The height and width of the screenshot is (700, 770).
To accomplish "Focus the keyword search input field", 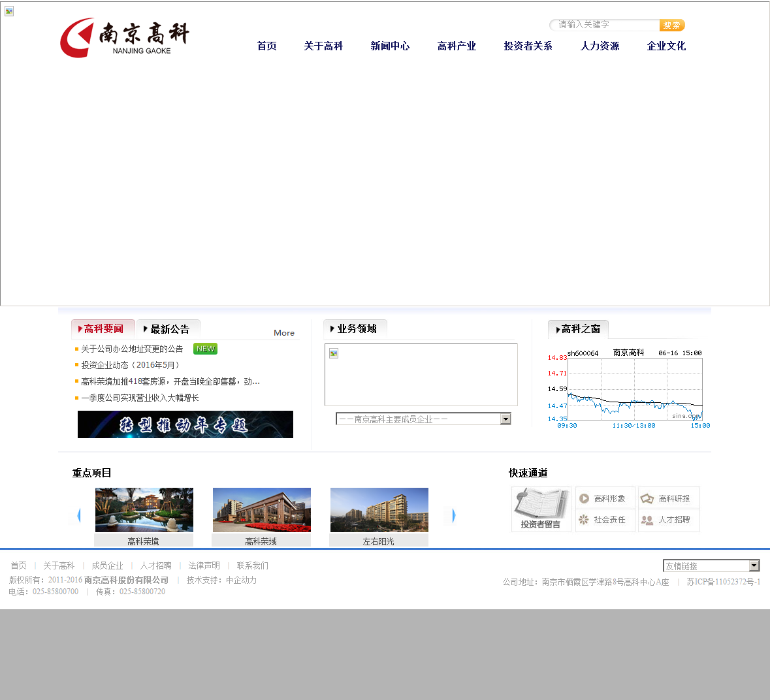I will 605,25.
